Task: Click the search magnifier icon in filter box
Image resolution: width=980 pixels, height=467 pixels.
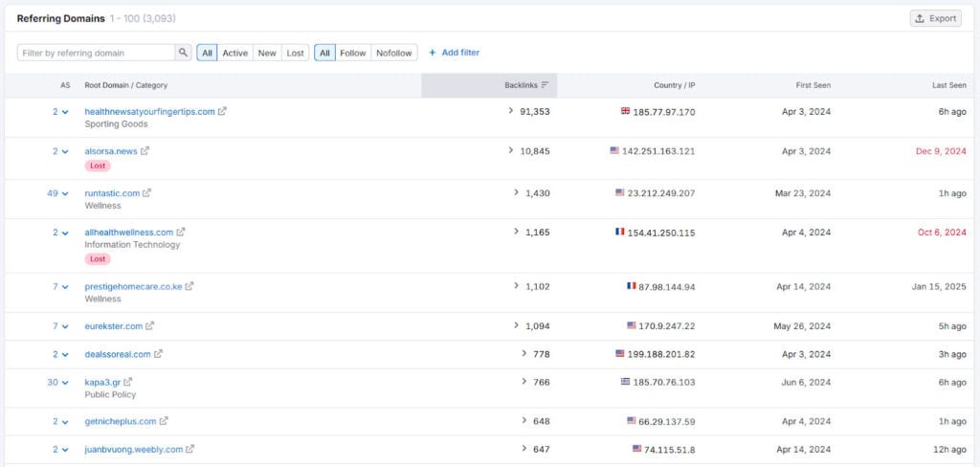Action: (183, 53)
